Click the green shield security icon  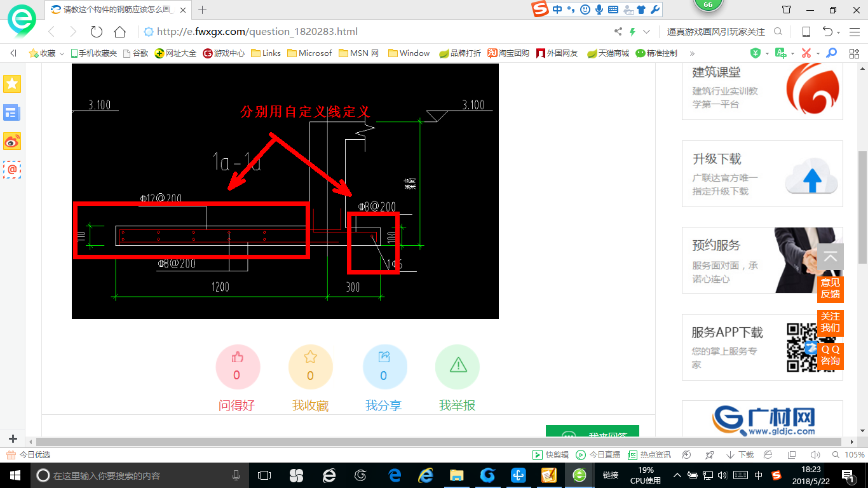tap(756, 53)
